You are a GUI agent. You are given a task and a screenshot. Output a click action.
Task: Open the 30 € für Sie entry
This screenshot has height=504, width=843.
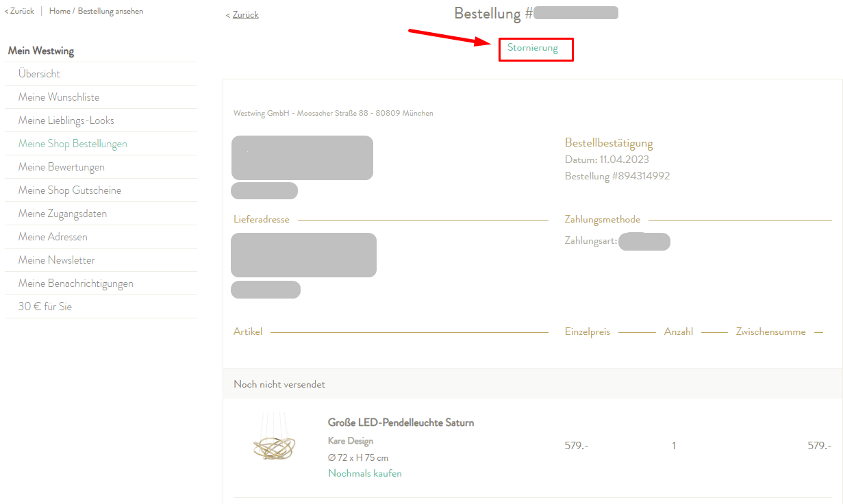click(x=45, y=307)
